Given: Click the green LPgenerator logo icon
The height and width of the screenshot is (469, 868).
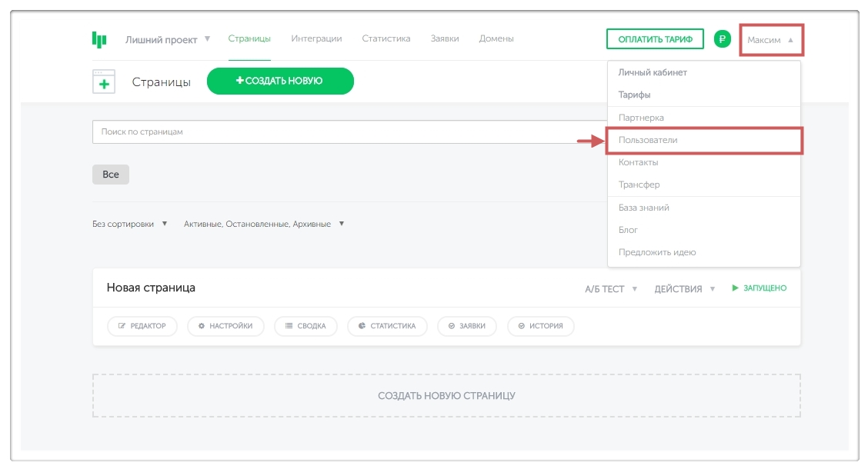Looking at the screenshot, I should (99, 39).
